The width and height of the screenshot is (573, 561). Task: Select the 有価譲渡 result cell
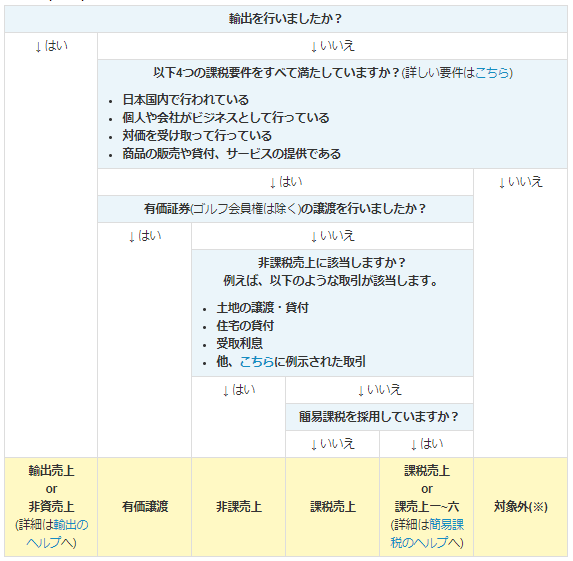tap(145, 507)
